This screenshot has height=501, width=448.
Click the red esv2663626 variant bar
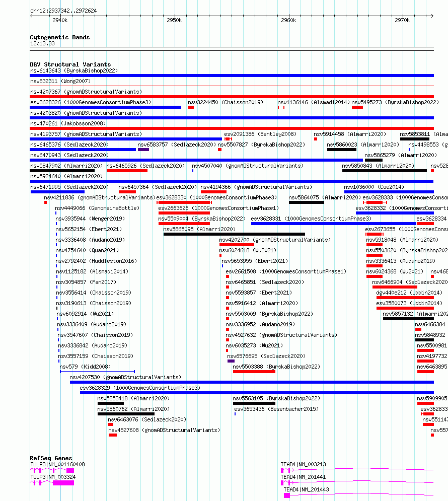[x=184, y=213]
